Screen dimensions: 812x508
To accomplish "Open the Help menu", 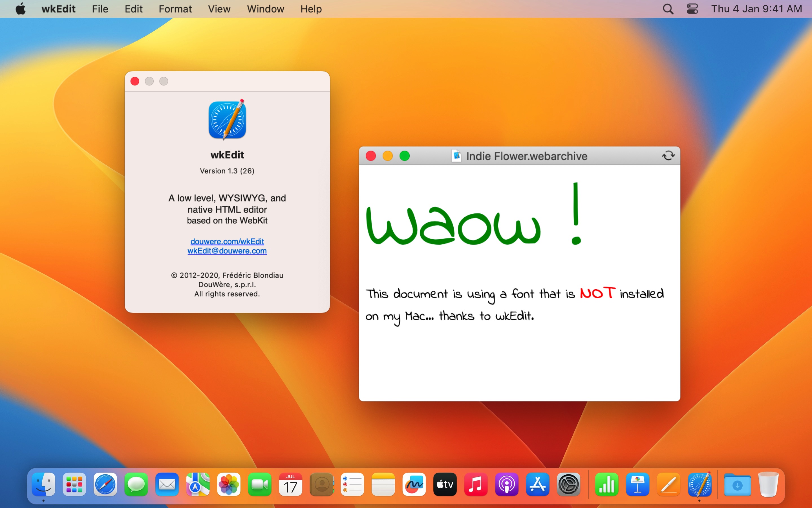I will (x=311, y=9).
